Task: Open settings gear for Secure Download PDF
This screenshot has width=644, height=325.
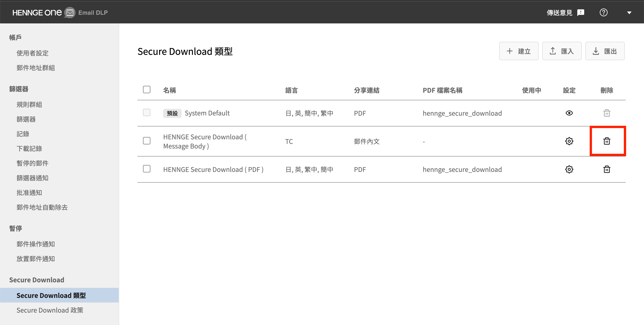Action: click(x=569, y=170)
